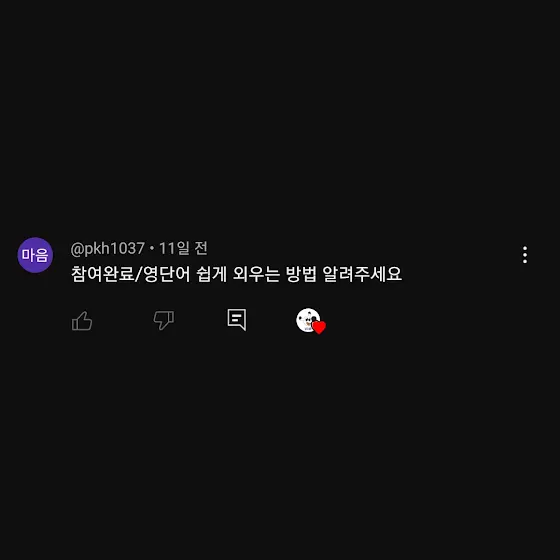Click the word 방법 in the comment
Image resolution: width=560 pixels, height=560 pixels.
tap(301, 274)
